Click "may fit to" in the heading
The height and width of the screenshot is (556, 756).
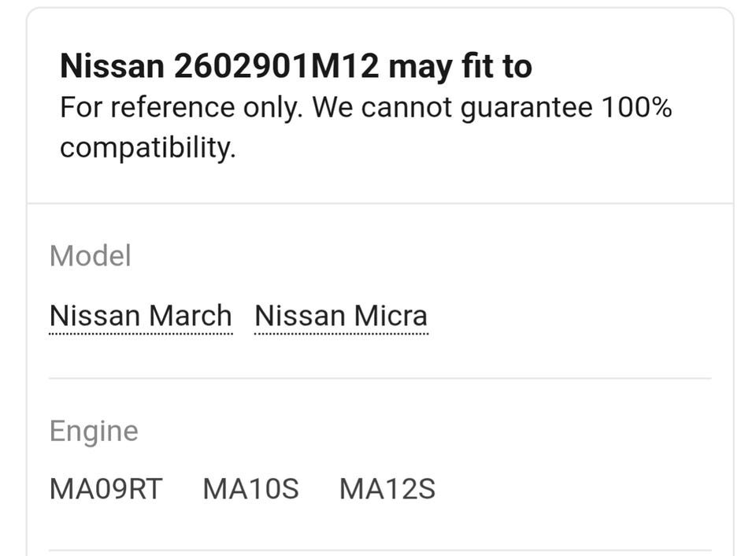pos(460,67)
